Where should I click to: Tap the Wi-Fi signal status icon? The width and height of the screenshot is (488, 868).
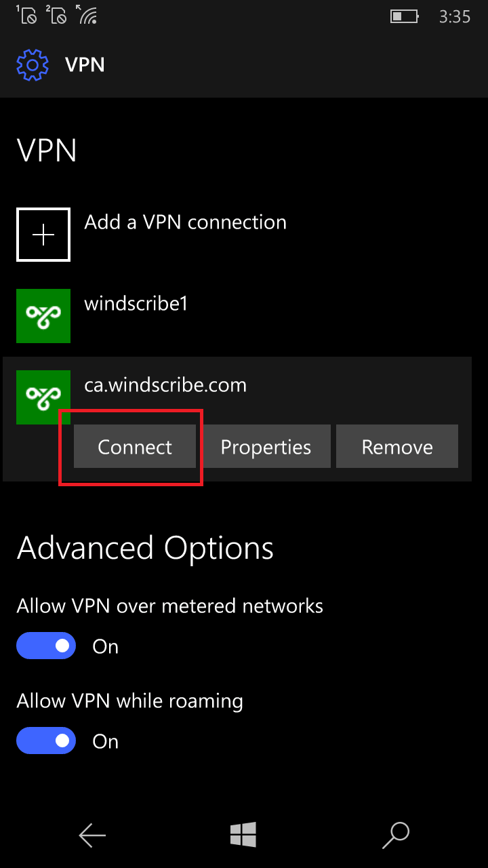87,14
